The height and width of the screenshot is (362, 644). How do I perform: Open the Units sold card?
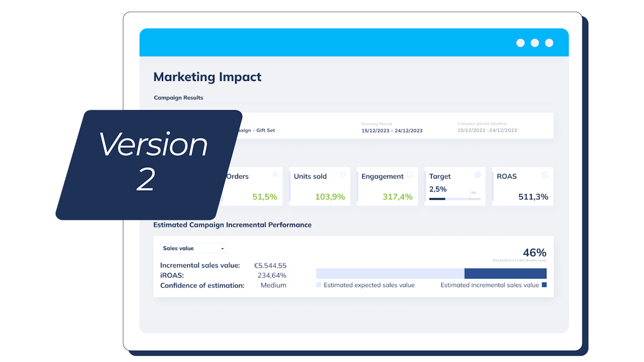point(320,187)
